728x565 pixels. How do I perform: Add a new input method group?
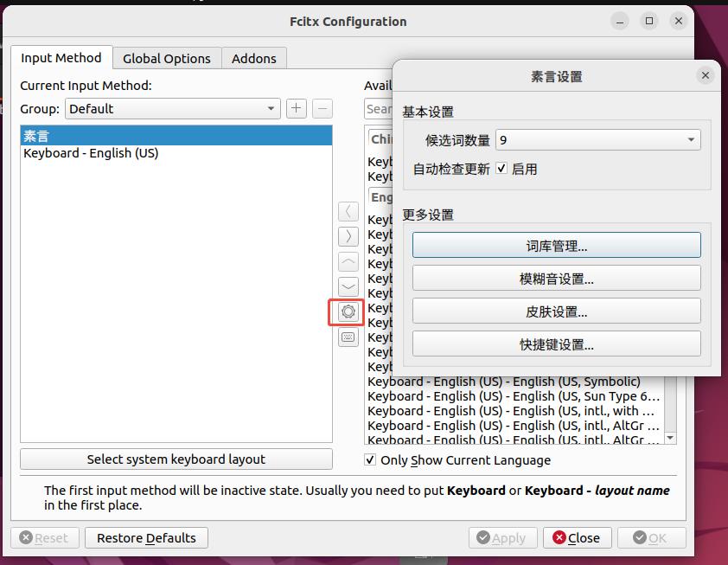point(297,109)
